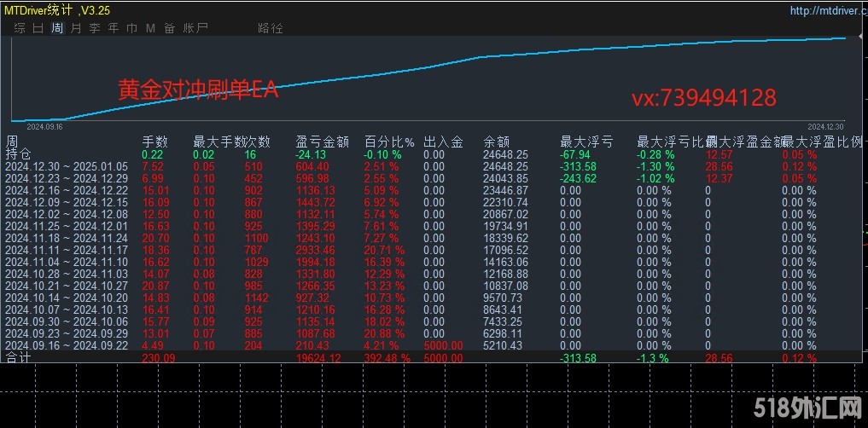
Task: Click the 持仓 profit value -24.13
Action: pyautogui.click(x=312, y=154)
